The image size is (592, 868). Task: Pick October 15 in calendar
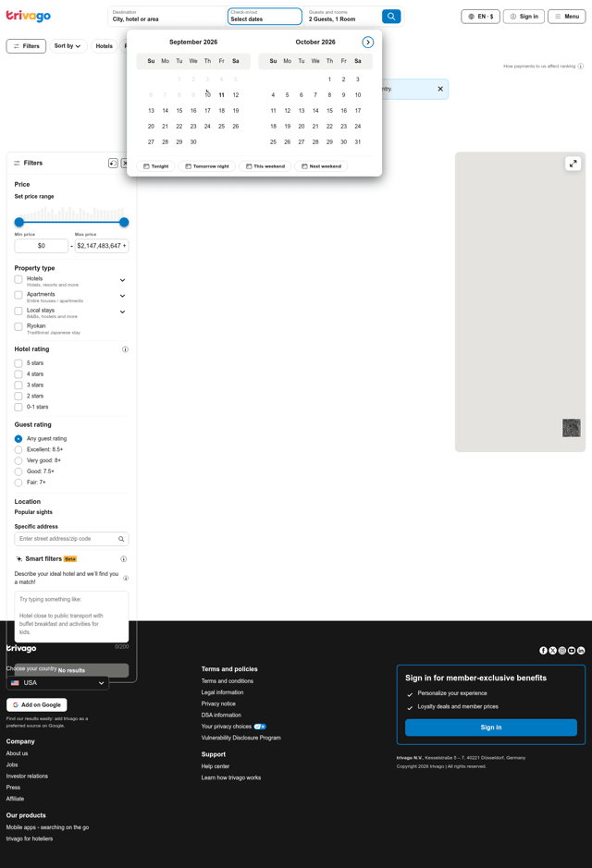[x=329, y=111]
